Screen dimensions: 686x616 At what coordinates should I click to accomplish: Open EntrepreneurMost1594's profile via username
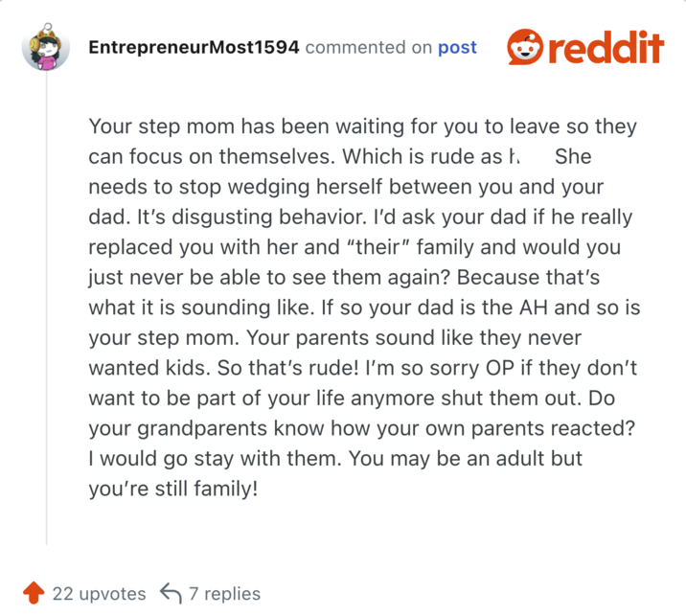(193, 47)
